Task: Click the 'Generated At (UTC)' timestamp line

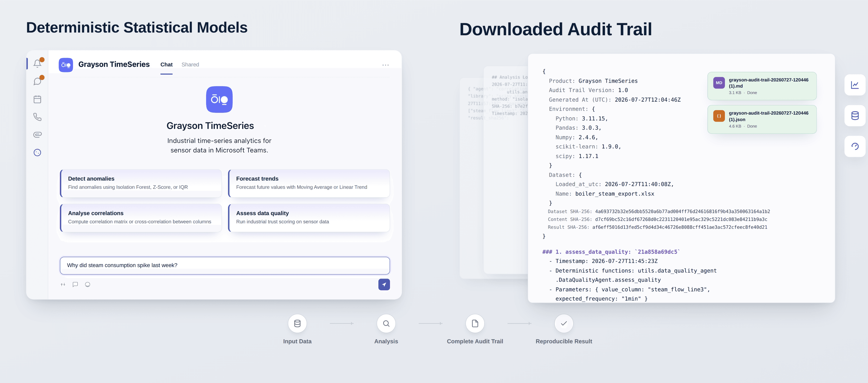Action: pos(615,100)
